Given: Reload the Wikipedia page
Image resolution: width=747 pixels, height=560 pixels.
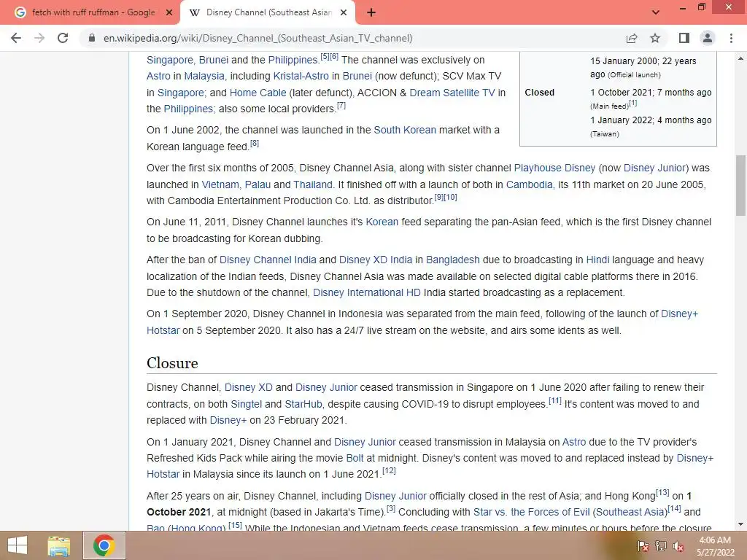Looking at the screenshot, I should (63, 38).
